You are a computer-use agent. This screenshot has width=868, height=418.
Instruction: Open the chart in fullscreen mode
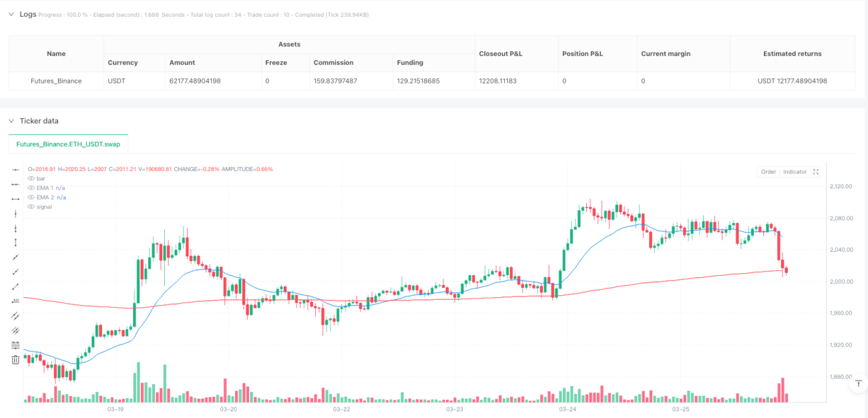(816, 172)
